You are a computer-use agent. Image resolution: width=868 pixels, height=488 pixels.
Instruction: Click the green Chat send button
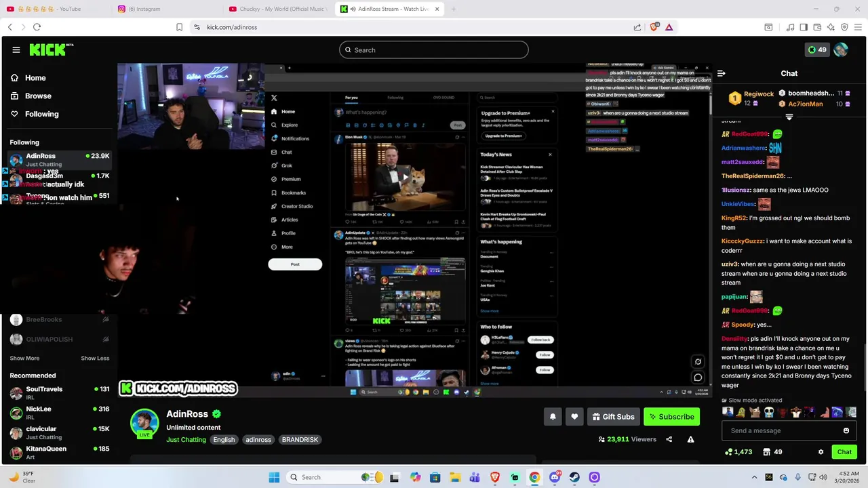844,452
